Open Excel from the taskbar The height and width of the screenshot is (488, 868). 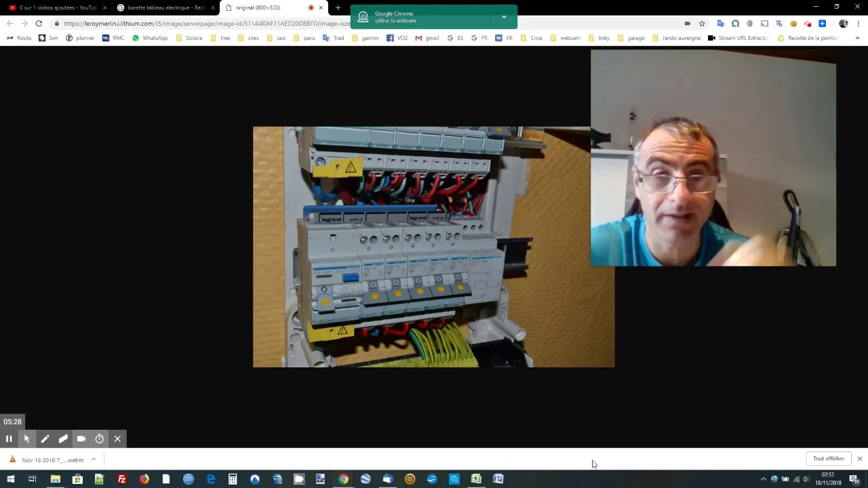pos(476,479)
